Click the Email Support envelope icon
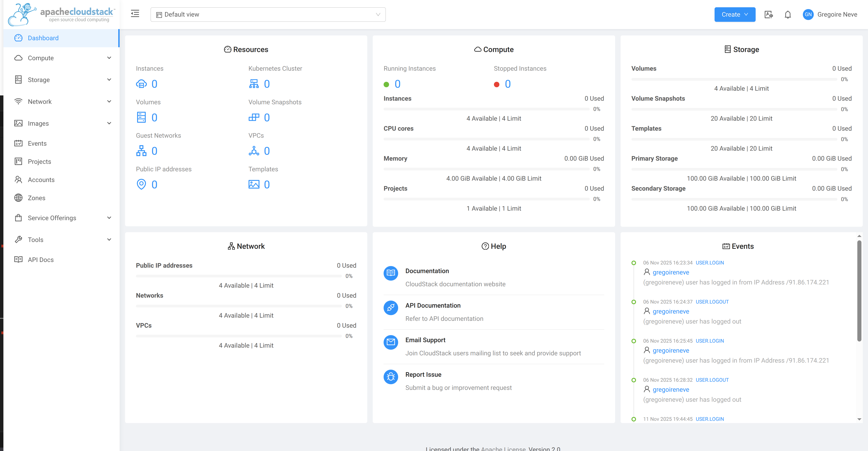The width and height of the screenshot is (868, 451). [391, 342]
